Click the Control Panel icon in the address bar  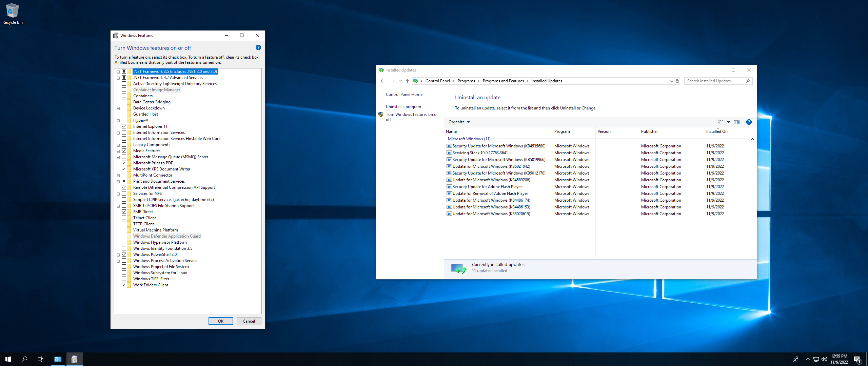coord(416,81)
